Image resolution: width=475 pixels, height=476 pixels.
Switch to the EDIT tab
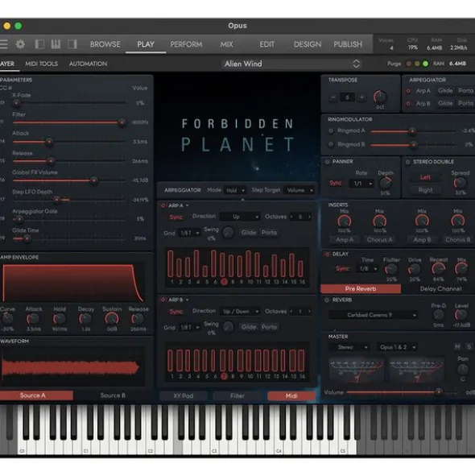pyautogui.click(x=267, y=44)
